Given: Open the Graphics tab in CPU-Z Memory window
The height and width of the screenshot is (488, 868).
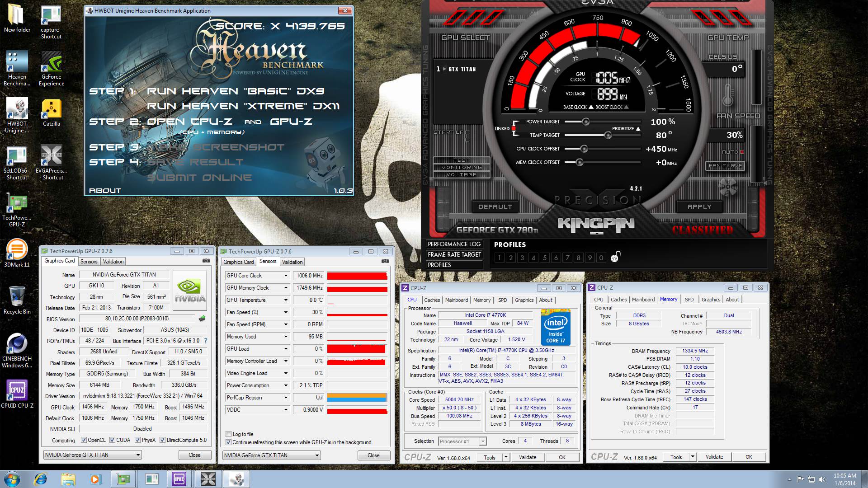Looking at the screenshot, I should pos(711,300).
